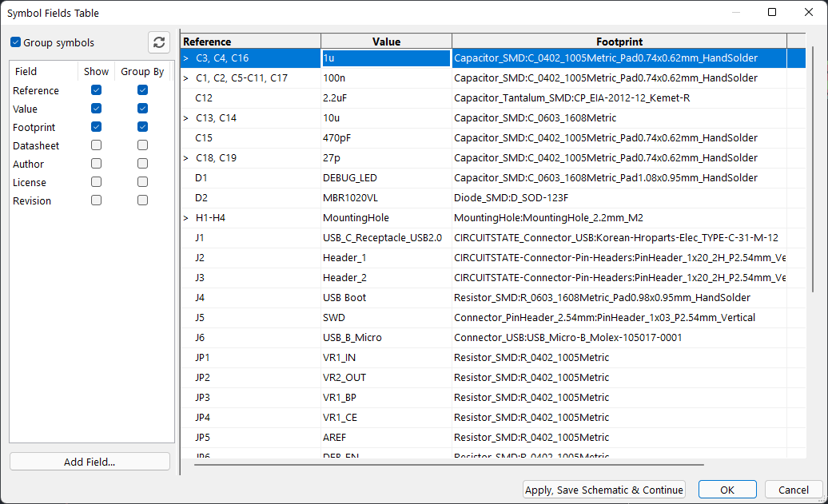Select the USB Boot value cell
This screenshot has height=504, width=828.
386,298
